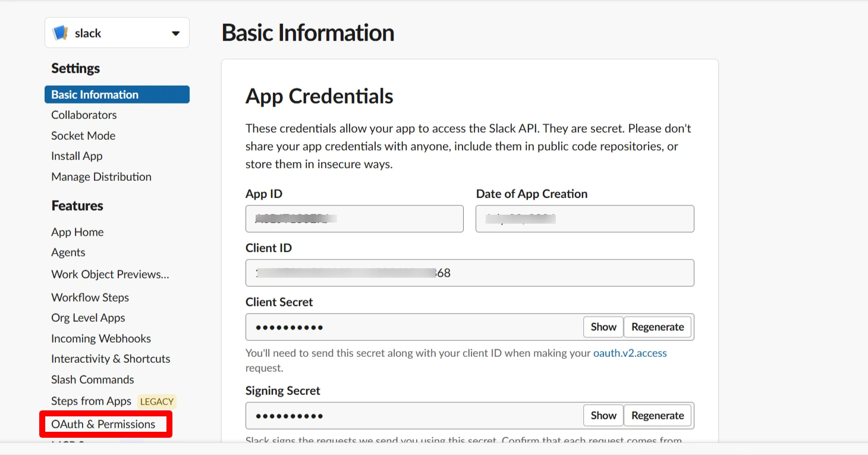868x455 pixels.
Task: Open the Slash Commands page
Action: (93, 379)
